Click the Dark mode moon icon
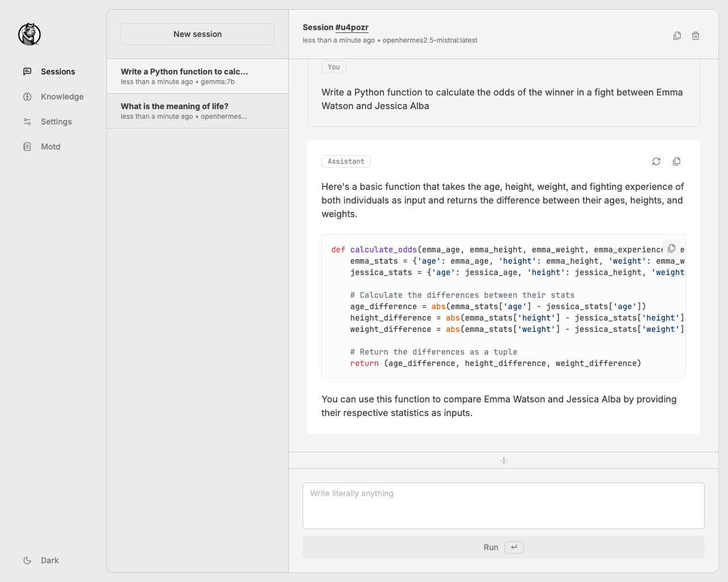Viewport: 728px width, 582px height. tap(27, 560)
